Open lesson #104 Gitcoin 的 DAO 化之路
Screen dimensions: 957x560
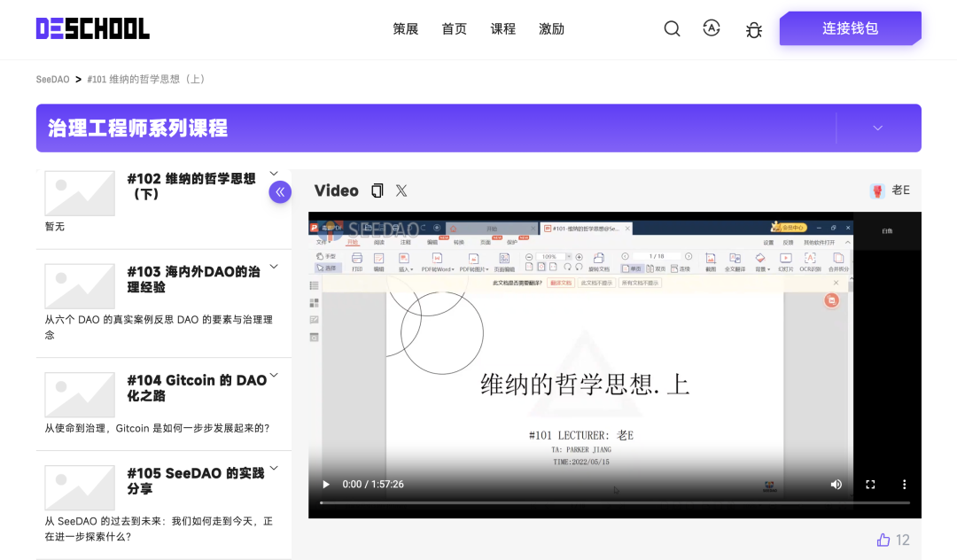pos(197,388)
